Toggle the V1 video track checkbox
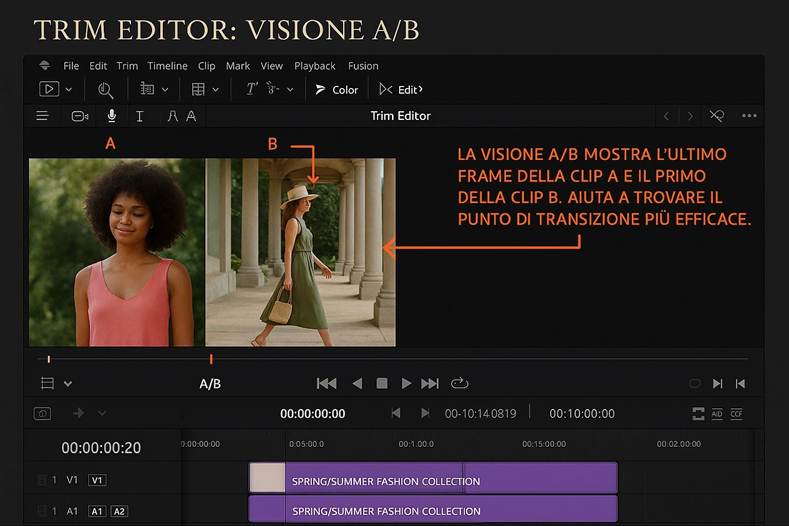This screenshot has width=789, height=526. 42,480
